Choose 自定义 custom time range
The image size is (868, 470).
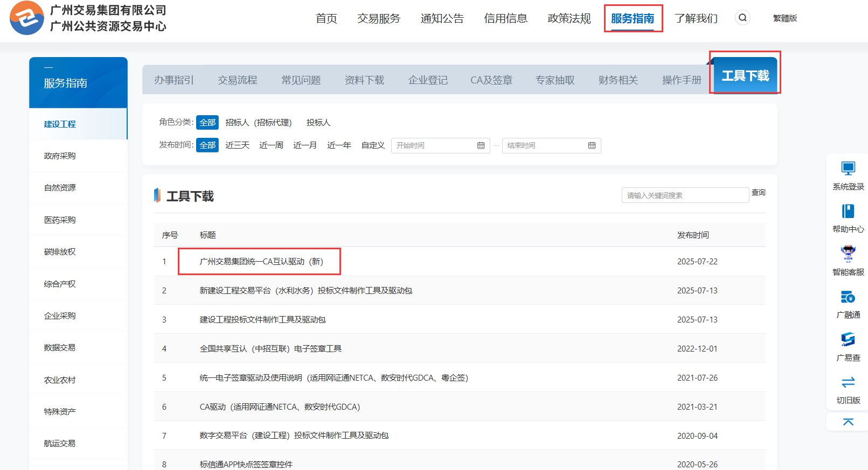[373, 145]
